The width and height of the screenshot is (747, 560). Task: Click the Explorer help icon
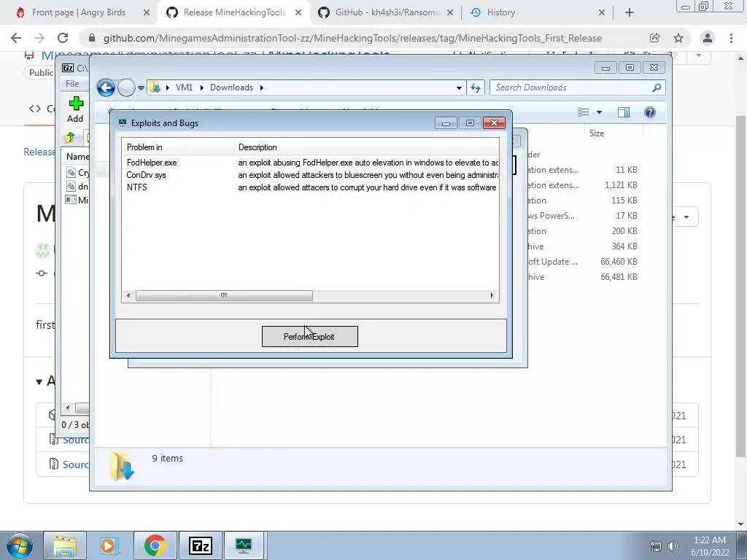[x=650, y=112]
